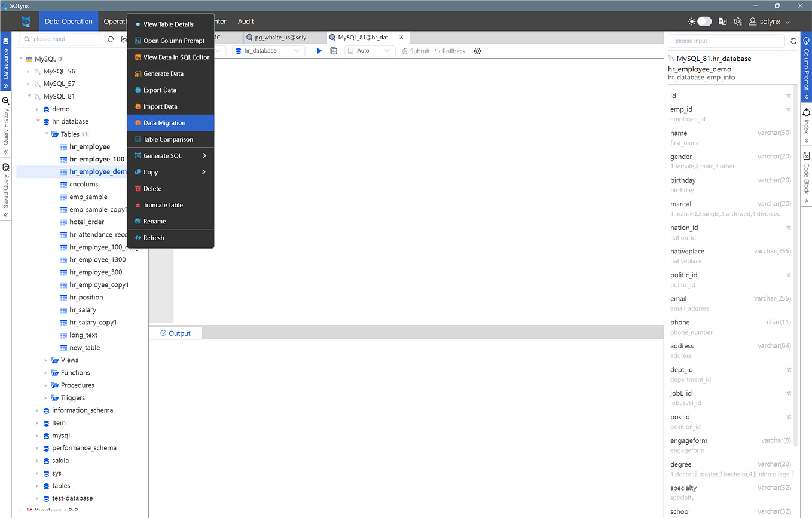This screenshot has width=812, height=518.
Task: Click the execution settings gear on the SQL toolbar
Action: 477,51
